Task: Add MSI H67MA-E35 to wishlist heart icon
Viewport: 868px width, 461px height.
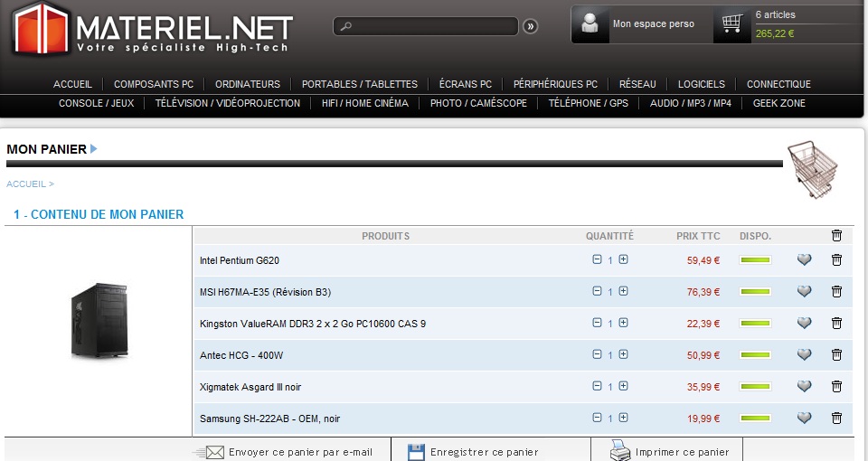Action: [x=804, y=292]
